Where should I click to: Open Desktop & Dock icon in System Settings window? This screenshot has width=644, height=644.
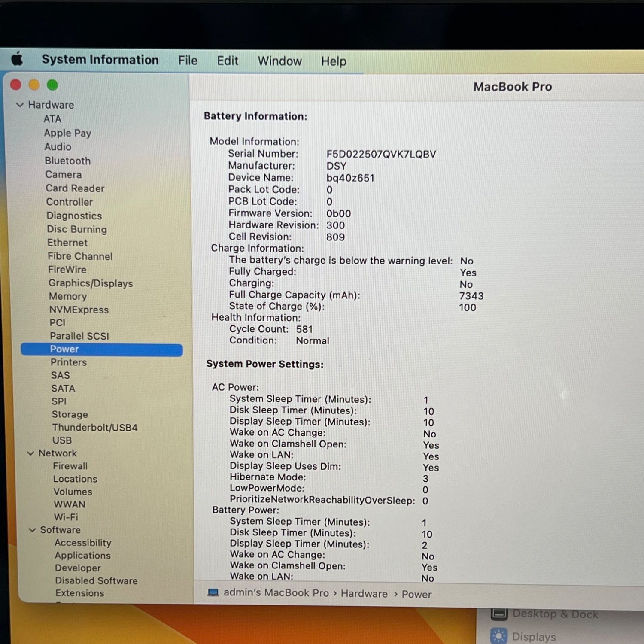coord(499,614)
